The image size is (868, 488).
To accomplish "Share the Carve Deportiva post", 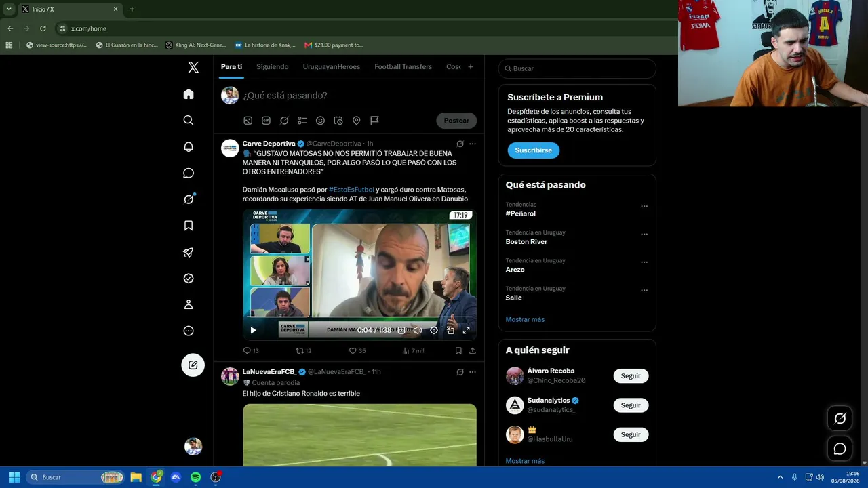I will [x=473, y=351].
